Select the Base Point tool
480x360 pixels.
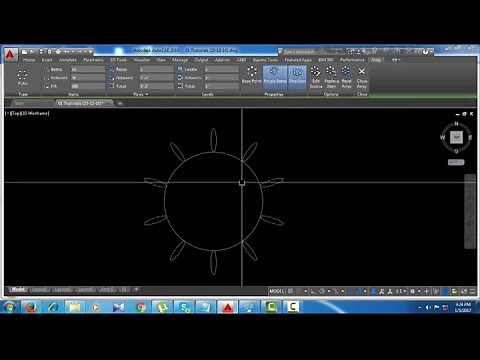(252, 75)
